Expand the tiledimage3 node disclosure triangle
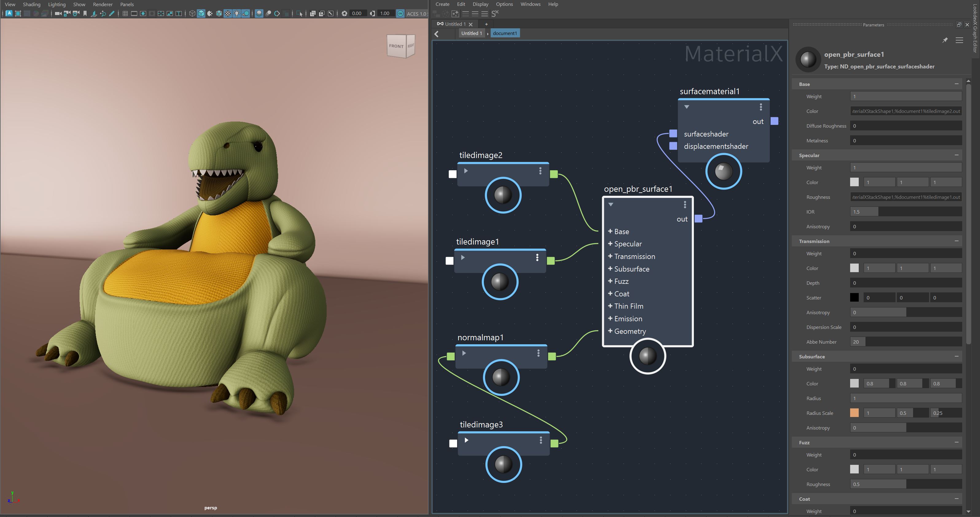This screenshot has width=980, height=517. [466, 440]
